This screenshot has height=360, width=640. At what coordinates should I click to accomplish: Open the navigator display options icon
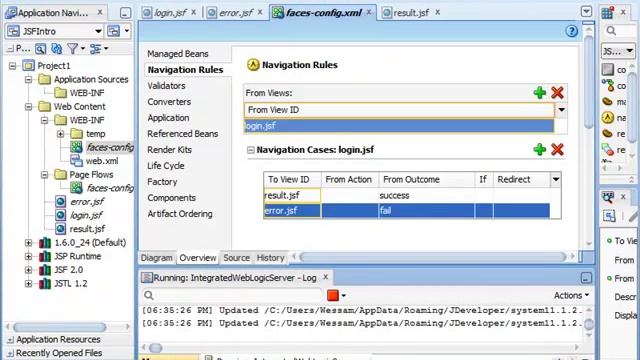coord(96,49)
